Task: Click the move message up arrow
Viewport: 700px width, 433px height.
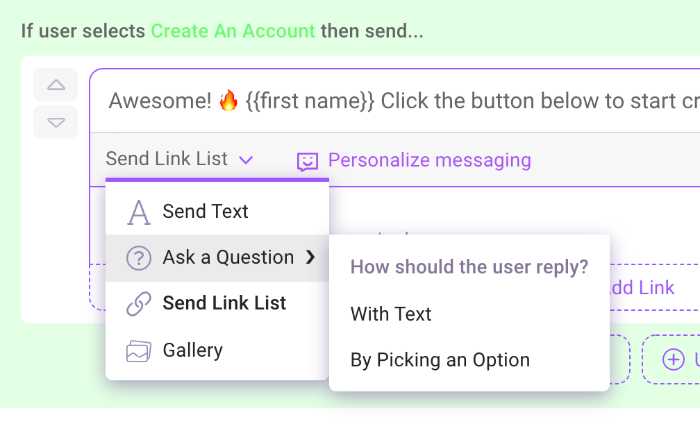Action: 56,84
